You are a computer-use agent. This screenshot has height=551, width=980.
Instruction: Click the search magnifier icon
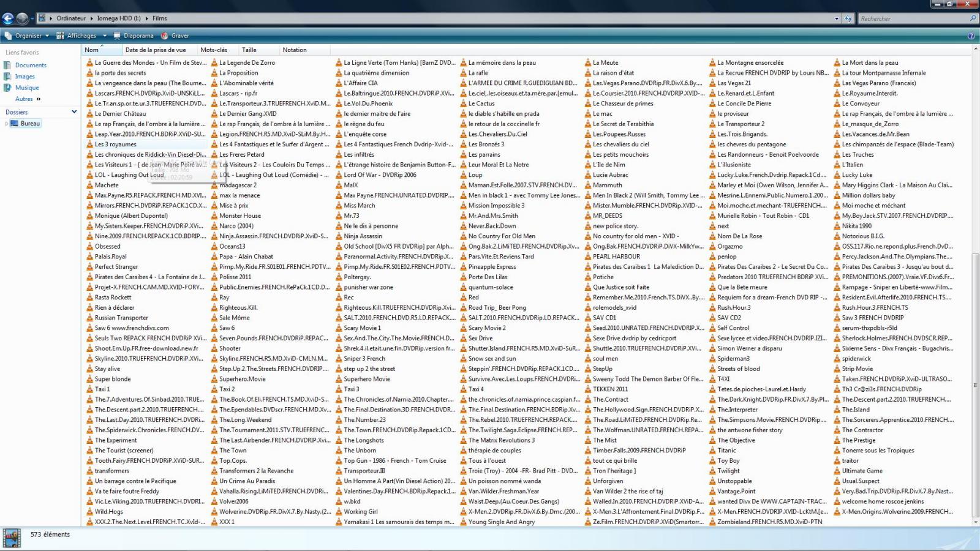[973, 18]
